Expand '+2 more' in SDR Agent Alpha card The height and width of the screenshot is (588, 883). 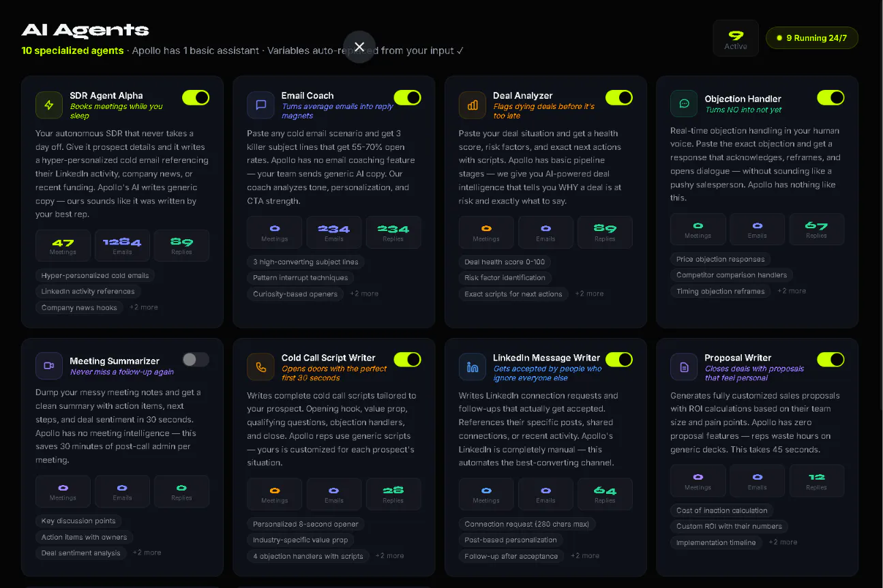144,307
